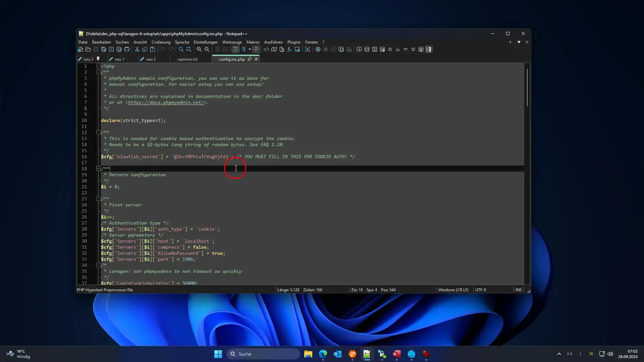Click the vertical scrollbar thumb
This screenshot has height=362, width=644.
(527, 87)
